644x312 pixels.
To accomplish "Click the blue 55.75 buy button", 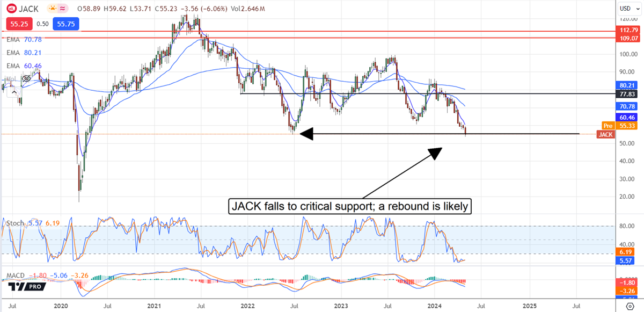I will pos(65,24).
